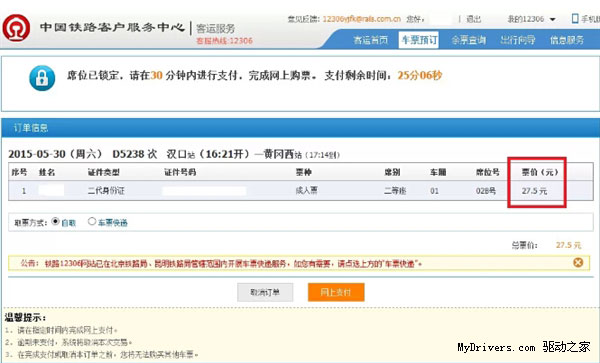The image size is (600, 363).
Task: Click the 028号 seat number cell
Action: point(486,190)
